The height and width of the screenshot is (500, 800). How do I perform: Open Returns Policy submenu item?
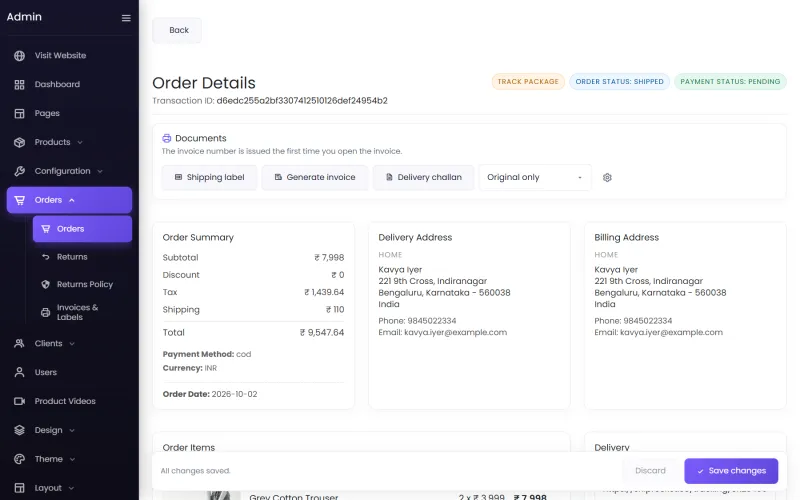[x=82, y=284]
